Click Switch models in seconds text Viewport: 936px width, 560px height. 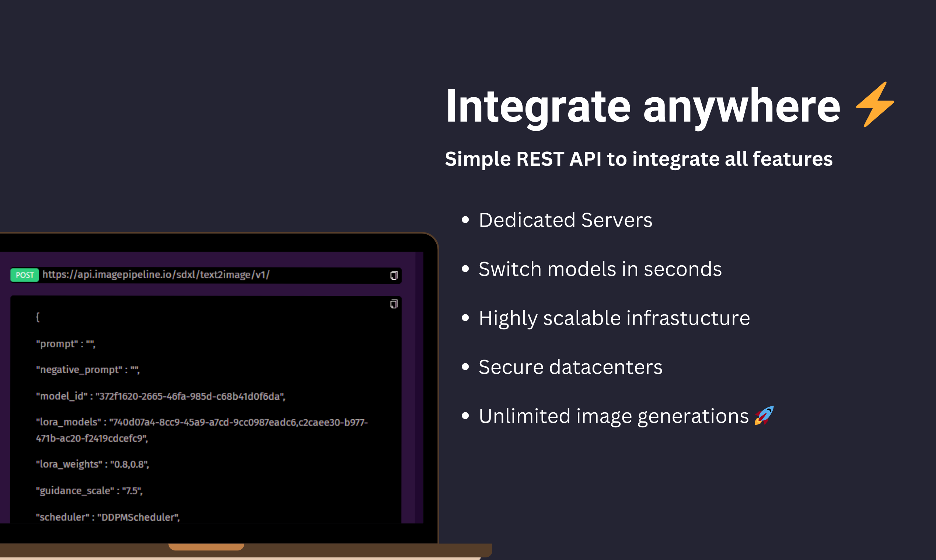600,269
